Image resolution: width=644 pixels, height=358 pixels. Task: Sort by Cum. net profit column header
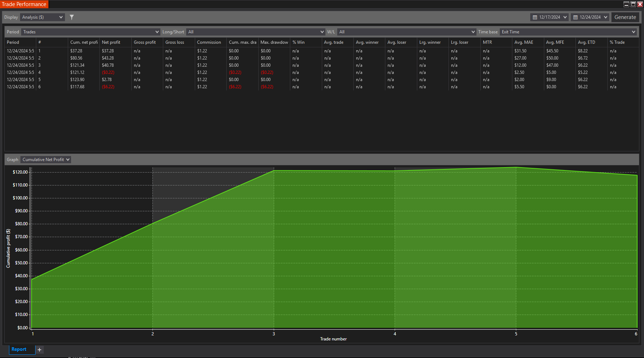[84, 42]
